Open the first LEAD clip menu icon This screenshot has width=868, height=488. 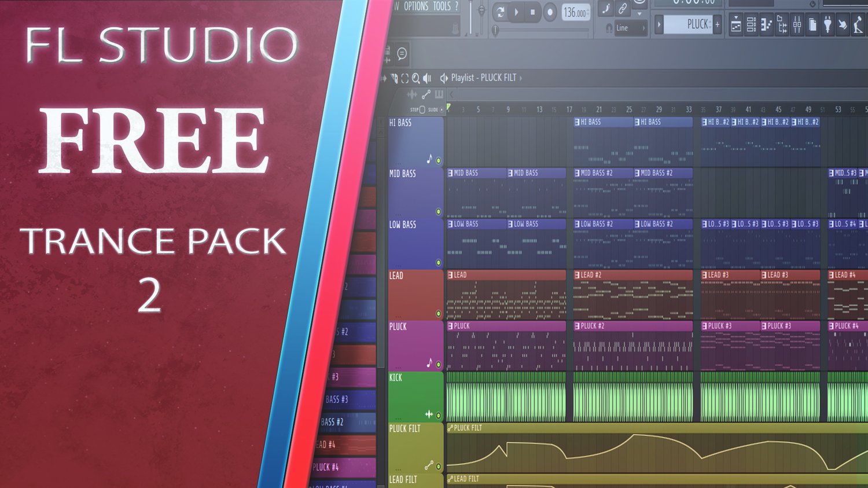click(x=450, y=275)
